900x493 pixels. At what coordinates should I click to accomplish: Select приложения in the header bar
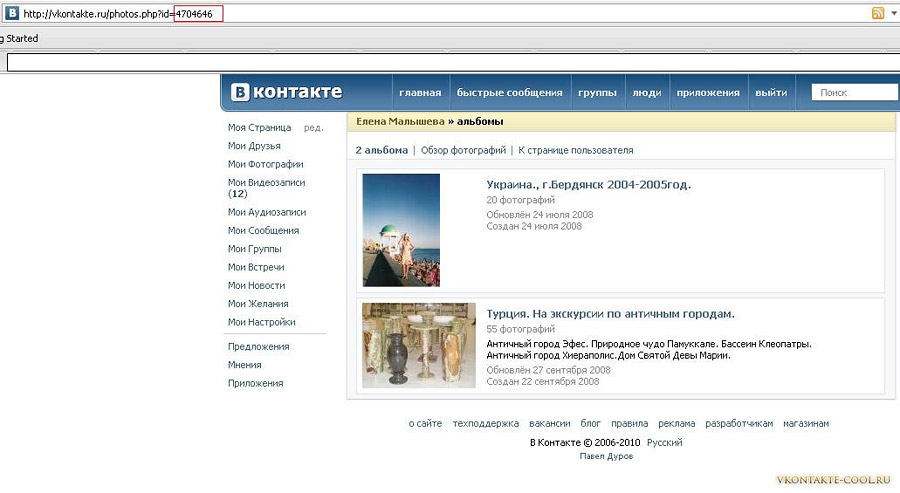tap(708, 93)
